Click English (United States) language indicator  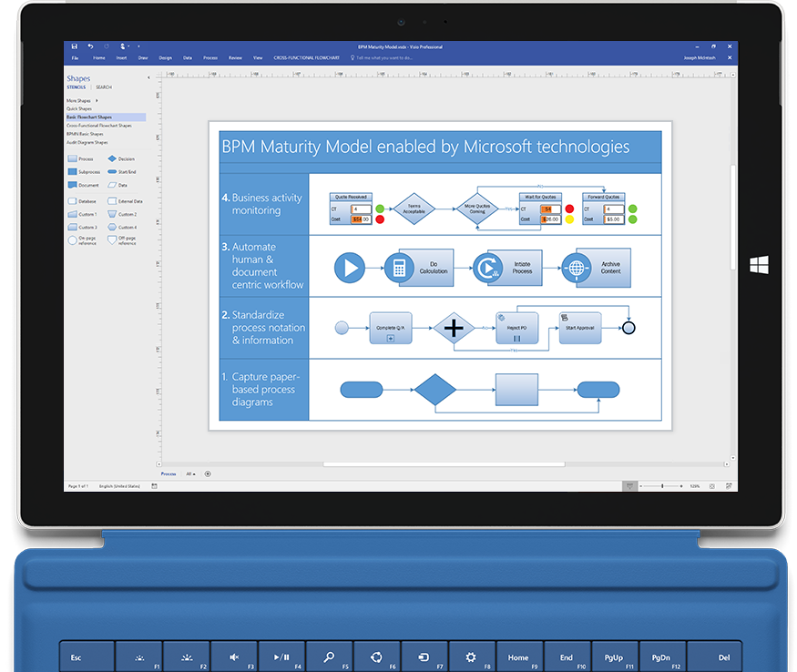[119, 486]
